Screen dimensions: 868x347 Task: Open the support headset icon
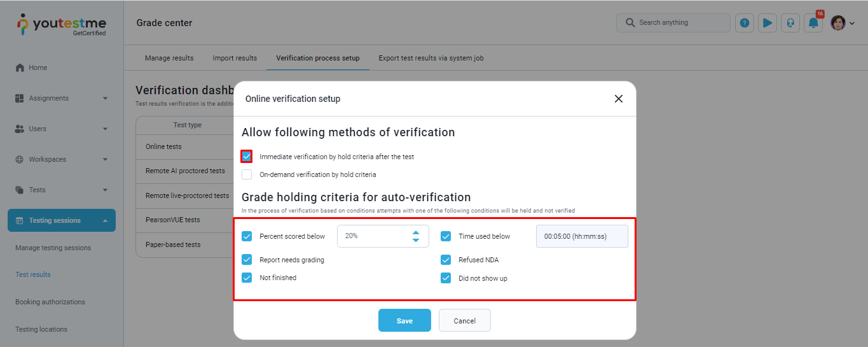[x=790, y=23]
